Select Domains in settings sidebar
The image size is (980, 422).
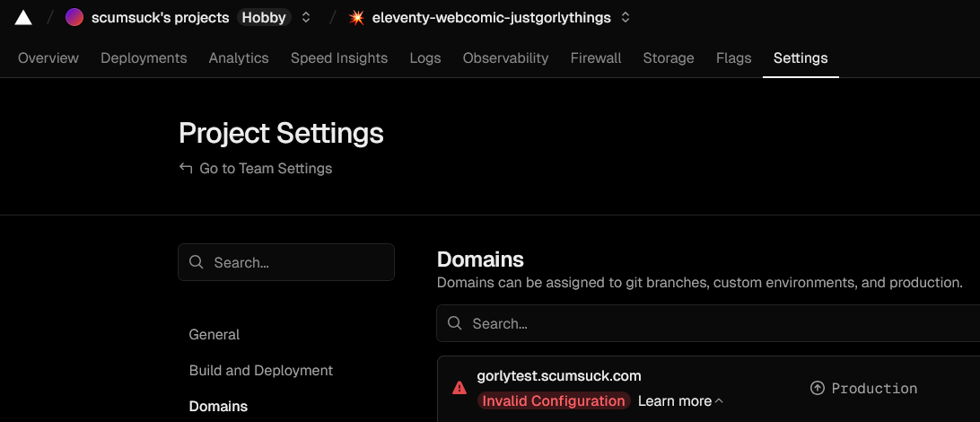[219, 407]
